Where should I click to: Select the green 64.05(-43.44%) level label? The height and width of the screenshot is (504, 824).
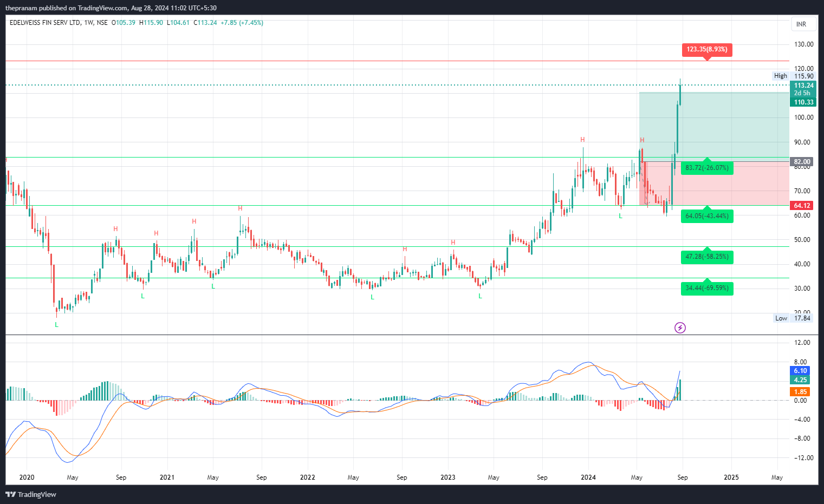706,216
